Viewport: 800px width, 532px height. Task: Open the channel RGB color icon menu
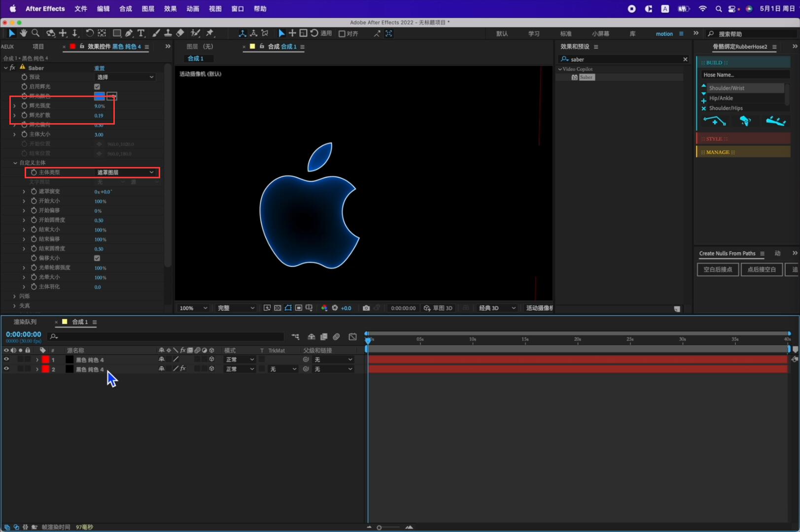pos(324,308)
